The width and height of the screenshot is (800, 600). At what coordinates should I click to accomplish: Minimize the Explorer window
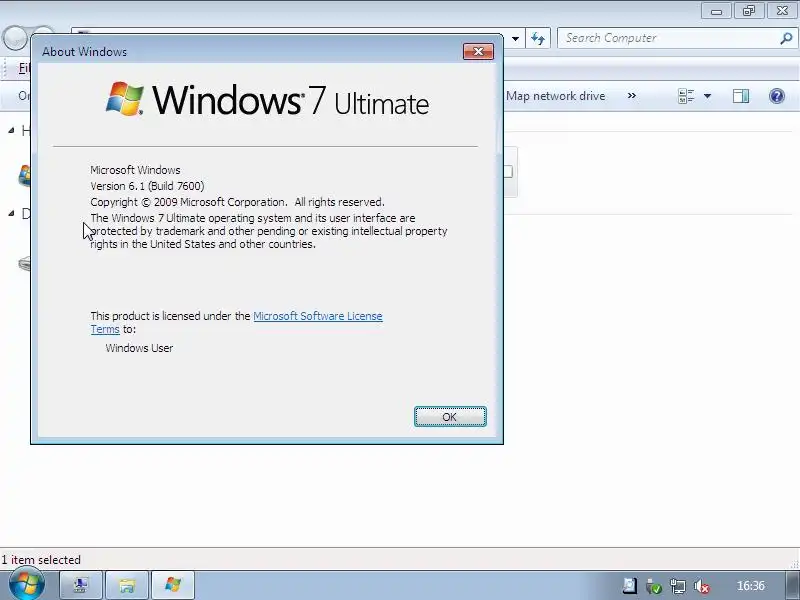(716, 11)
